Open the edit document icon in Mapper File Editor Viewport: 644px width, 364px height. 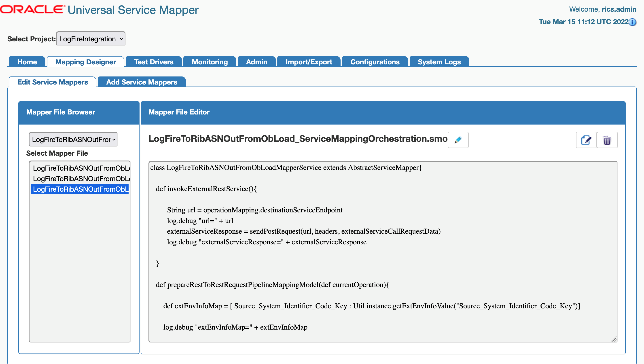pos(586,140)
